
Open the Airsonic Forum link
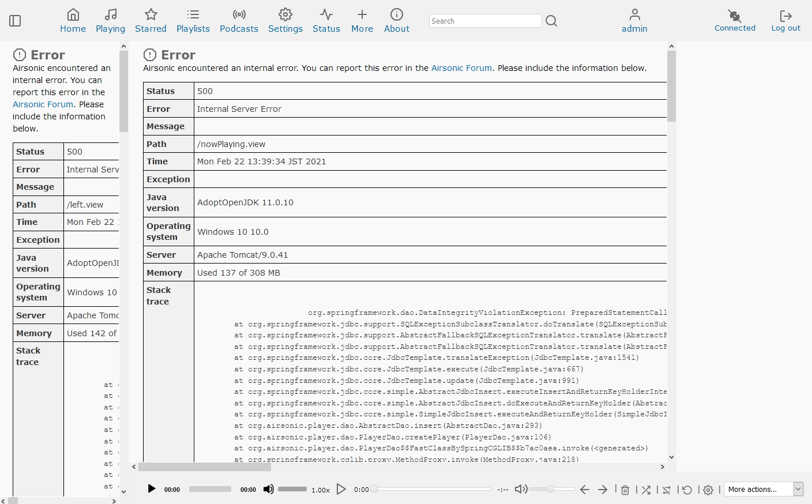461,67
